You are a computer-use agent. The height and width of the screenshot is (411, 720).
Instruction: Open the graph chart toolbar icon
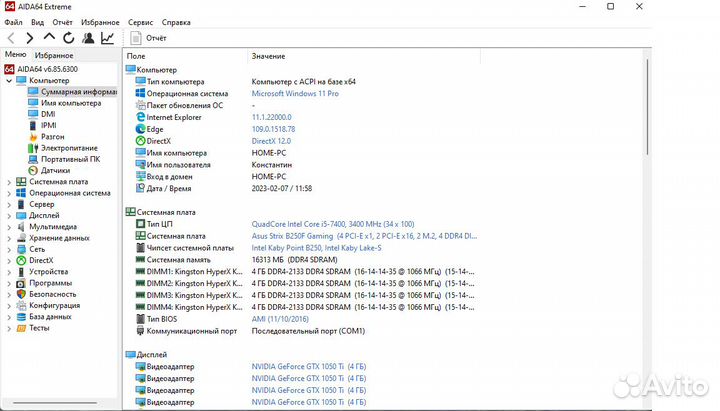107,38
